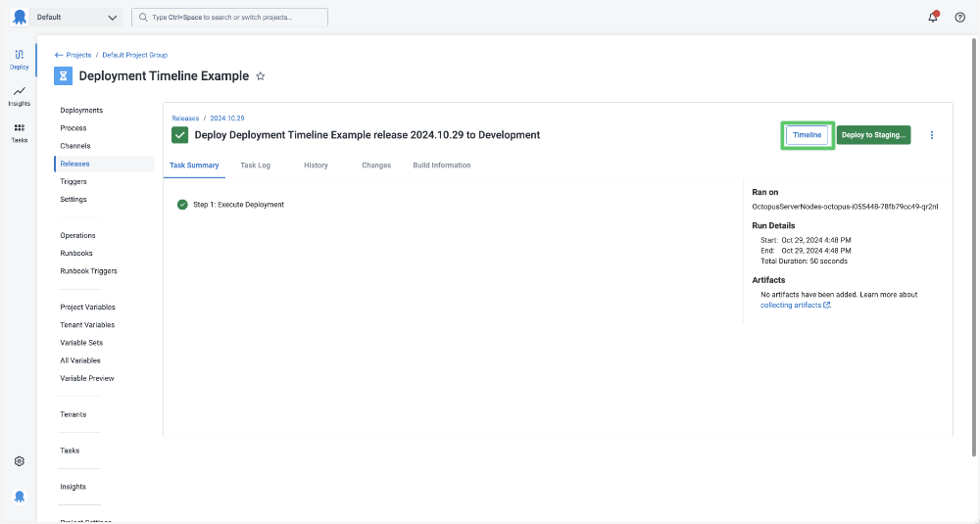The image size is (980, 524).
Task: Click the Step 1 success check icon
Action: click(182, 205)
